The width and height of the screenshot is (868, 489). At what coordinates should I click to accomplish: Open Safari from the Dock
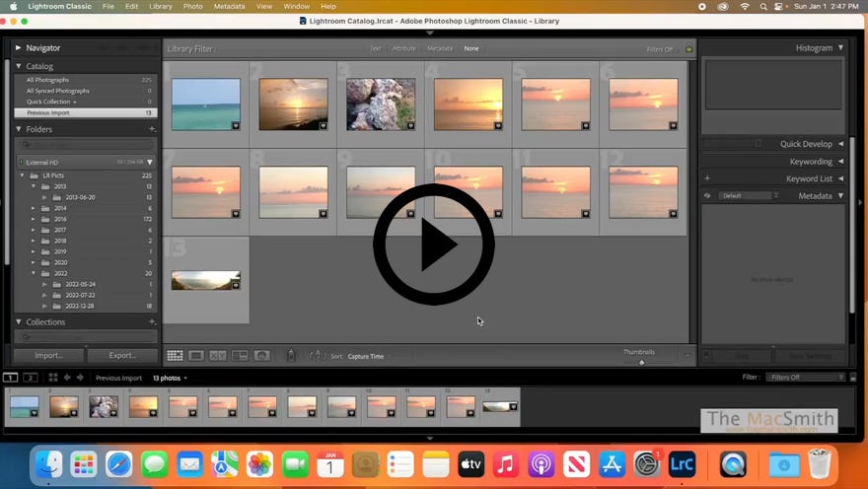tap(119, 464)
